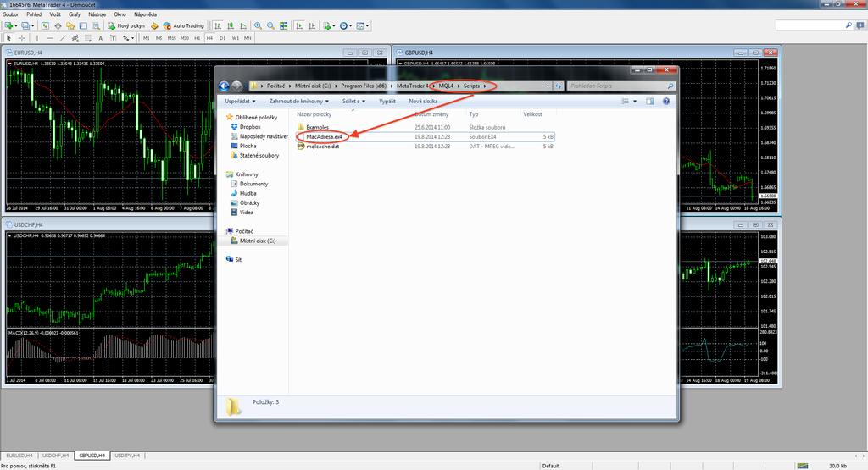Toggle the Data Window crosshair icon
868x470 pixels.
point(58,25)
